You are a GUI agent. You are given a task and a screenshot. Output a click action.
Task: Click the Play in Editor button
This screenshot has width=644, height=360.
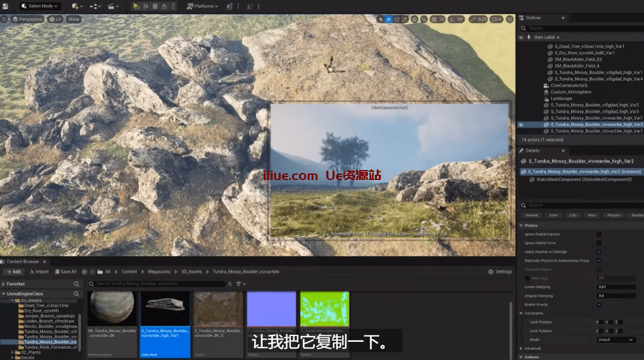[136, 6]
